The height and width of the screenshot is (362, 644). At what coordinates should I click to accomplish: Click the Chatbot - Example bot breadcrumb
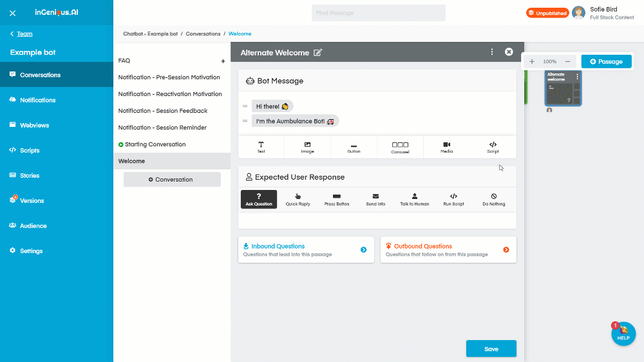150,33
